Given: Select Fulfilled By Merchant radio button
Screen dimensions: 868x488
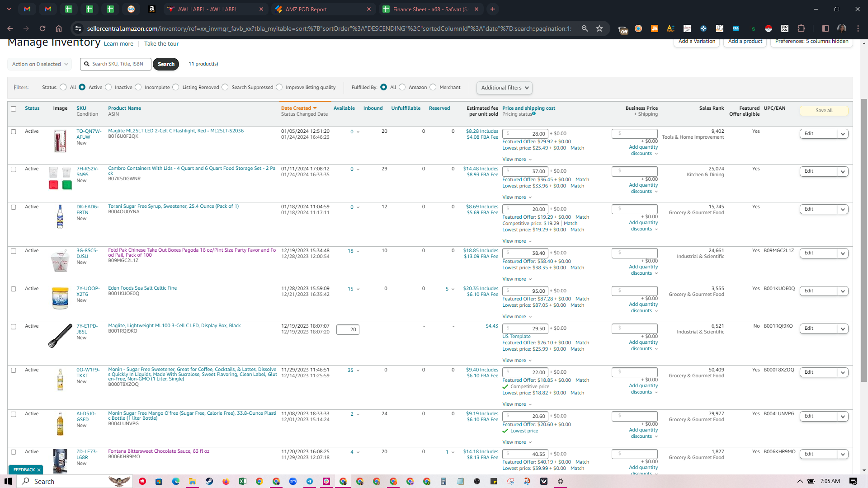Looking at the screenshot, I should pyautogui.click(x=433, y=87).
